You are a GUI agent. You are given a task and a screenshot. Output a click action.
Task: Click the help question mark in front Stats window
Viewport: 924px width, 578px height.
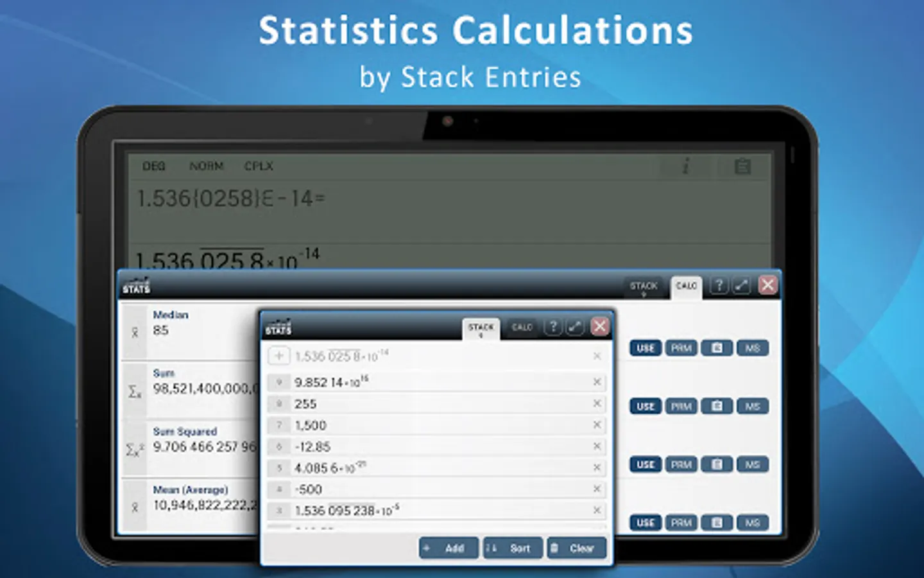pos(552,327)
